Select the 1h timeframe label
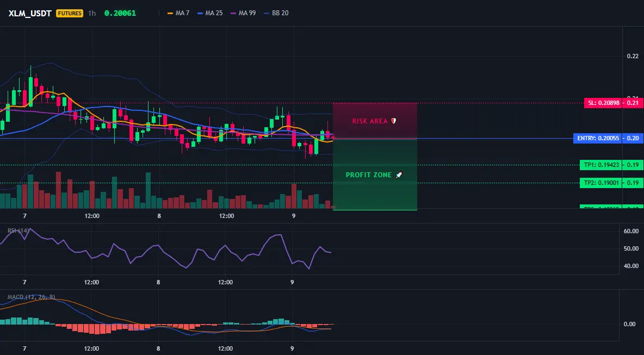Screen dimensions: 644x355 [92, 13]
